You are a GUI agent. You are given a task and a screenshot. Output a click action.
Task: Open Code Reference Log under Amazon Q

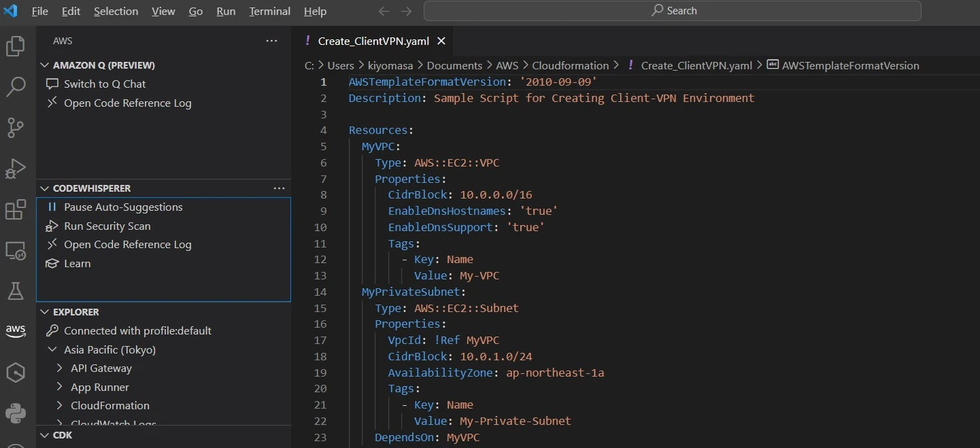128,103
